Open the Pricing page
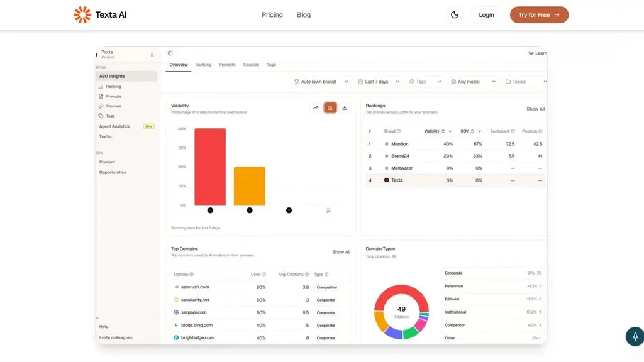Viewport: 644px width, 362px height. pyautogui.click(x=272, y=15)
